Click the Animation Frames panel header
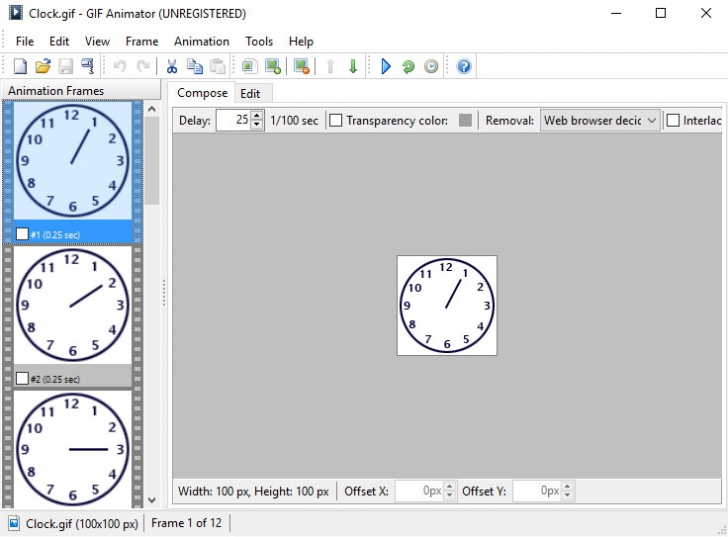This screenshot has width=728, height=537. tap(81, 91)
